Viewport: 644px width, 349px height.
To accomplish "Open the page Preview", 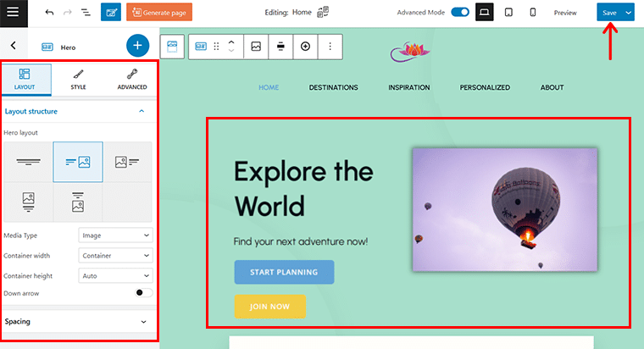I will coord(565,13).
